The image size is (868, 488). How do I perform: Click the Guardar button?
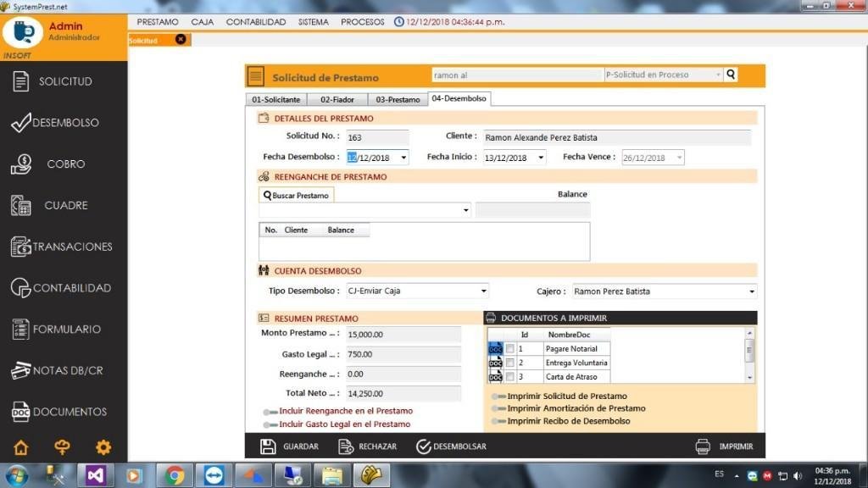pos(289,446)
